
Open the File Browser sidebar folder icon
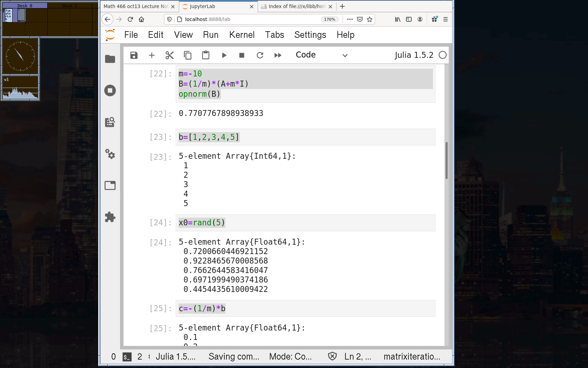click(110, 59)
